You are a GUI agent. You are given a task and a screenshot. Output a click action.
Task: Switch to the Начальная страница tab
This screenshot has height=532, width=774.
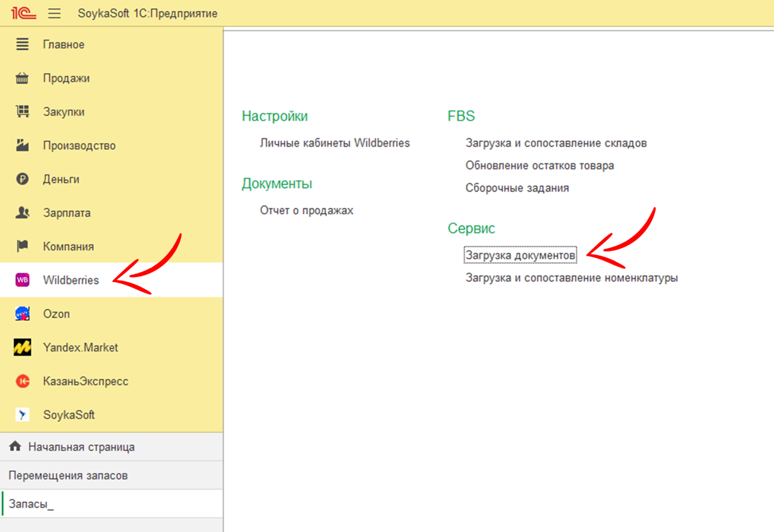coord(111,447)
